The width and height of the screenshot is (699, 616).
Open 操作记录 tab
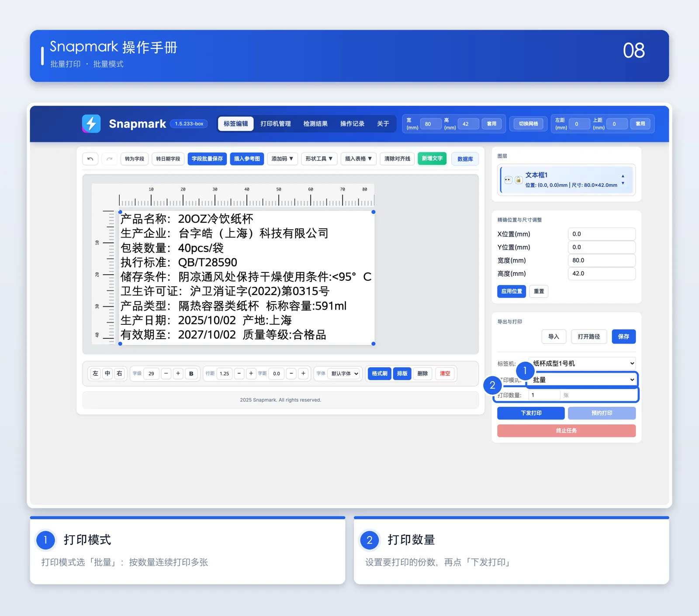(353, 124)
